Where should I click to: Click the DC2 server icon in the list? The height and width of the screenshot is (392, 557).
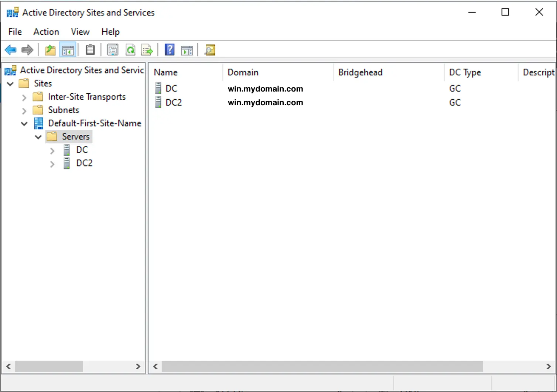[158, 102]
